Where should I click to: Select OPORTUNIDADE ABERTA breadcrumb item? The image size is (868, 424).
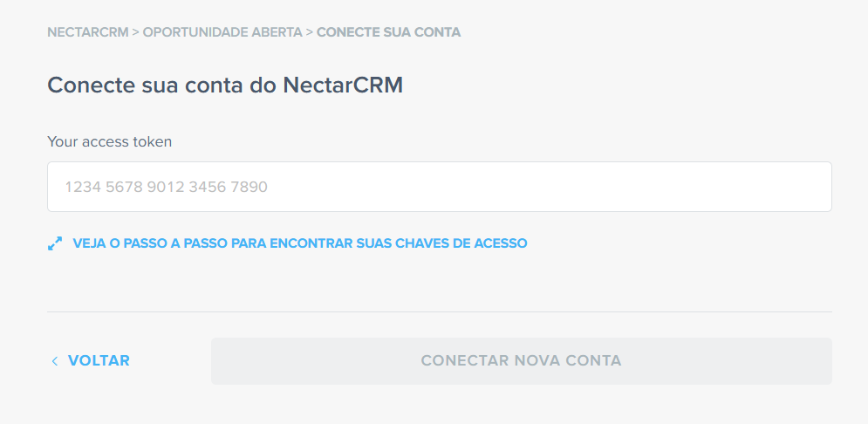pyautogui.click(x=222, y=32)
